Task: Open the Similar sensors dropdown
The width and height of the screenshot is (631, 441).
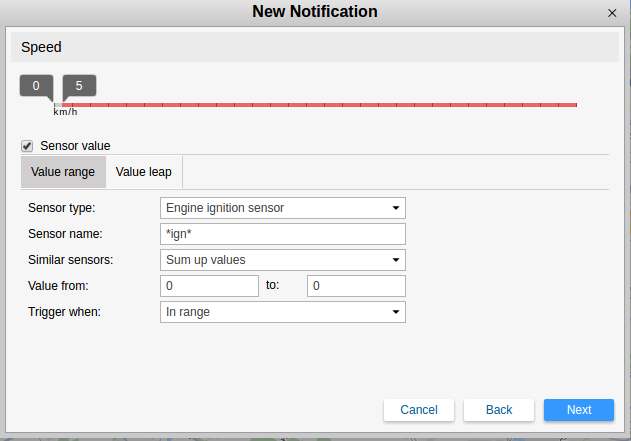Action: coord(282,260)
